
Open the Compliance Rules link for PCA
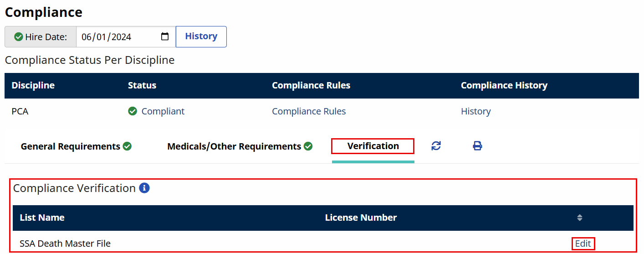[309, 111]
